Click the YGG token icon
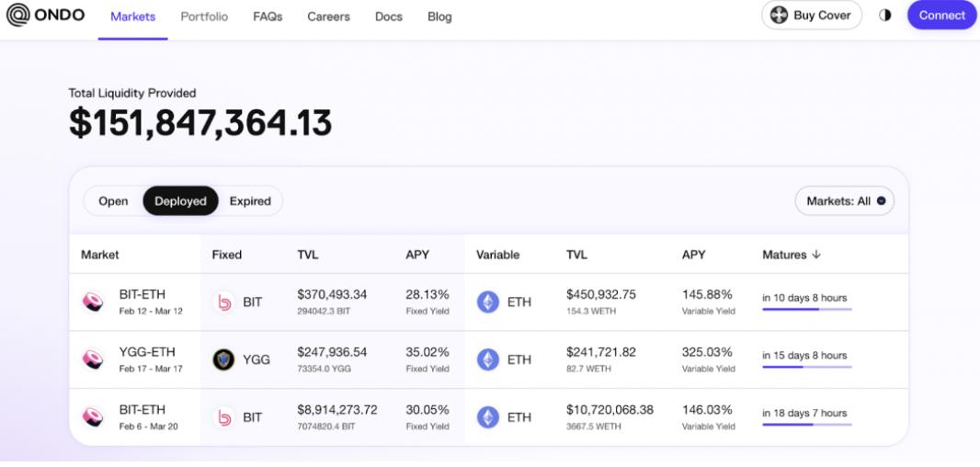The width and height of the screenshot is (980, 467). click(223, 359)
